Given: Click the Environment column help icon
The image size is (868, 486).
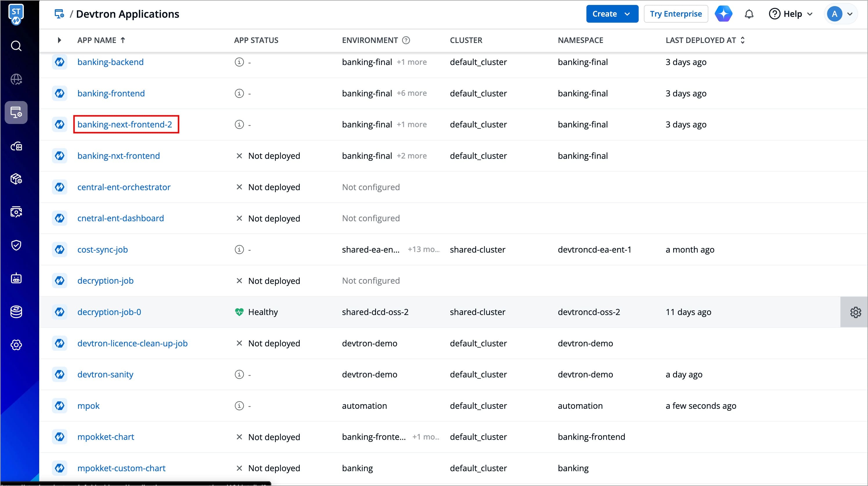Looking at the screenshot, I should 406,40.
